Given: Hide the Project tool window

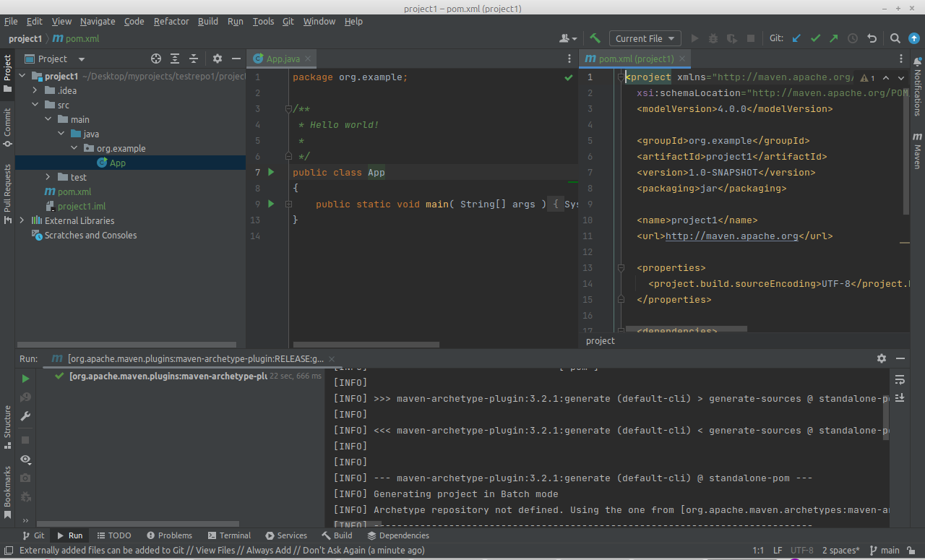Looking at the screenshot, I should (236, 59).
